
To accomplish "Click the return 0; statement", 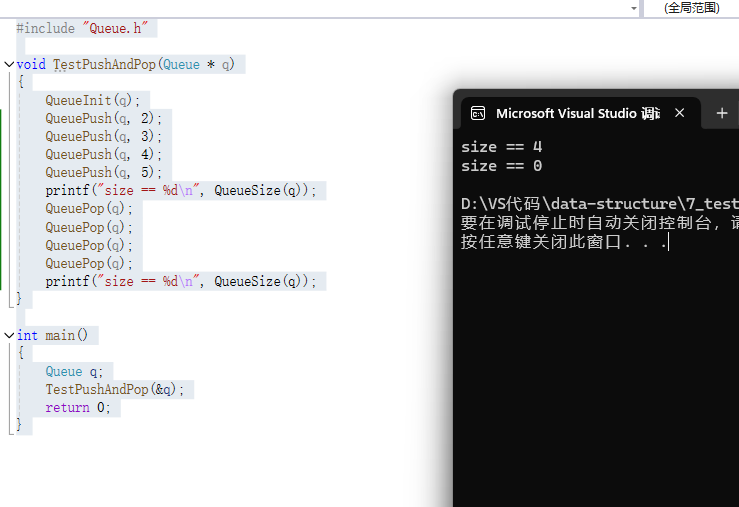I will click(78, 408).
